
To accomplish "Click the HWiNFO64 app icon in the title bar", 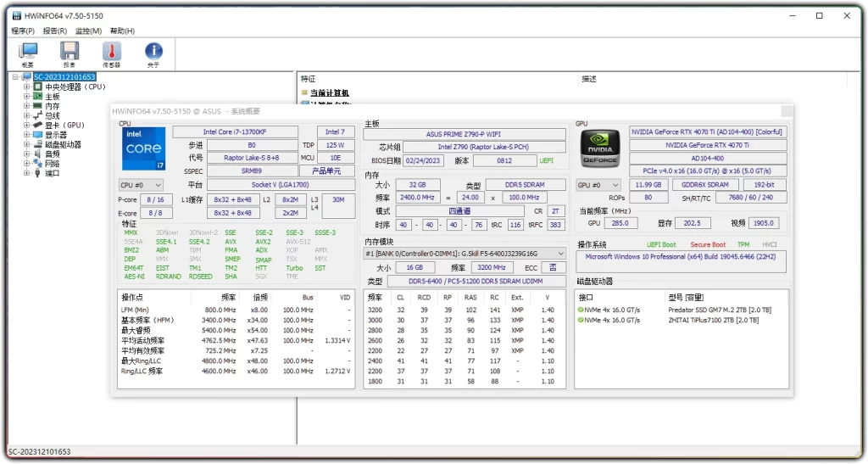I will [17, 15].
